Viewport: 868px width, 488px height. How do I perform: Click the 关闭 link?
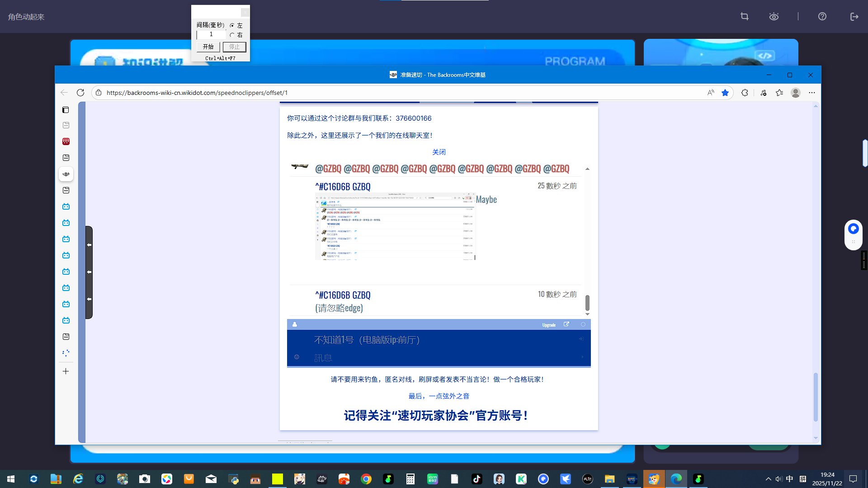pos(439,152)
